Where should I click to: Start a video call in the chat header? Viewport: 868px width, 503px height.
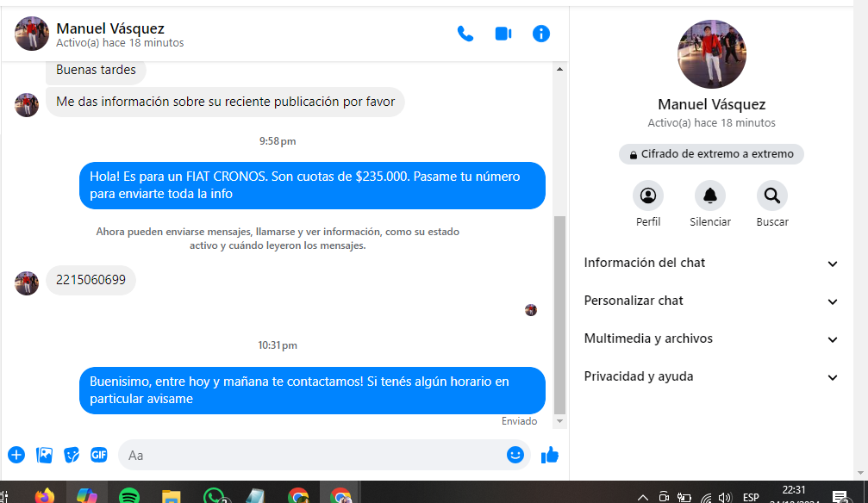tap(503, 34)
